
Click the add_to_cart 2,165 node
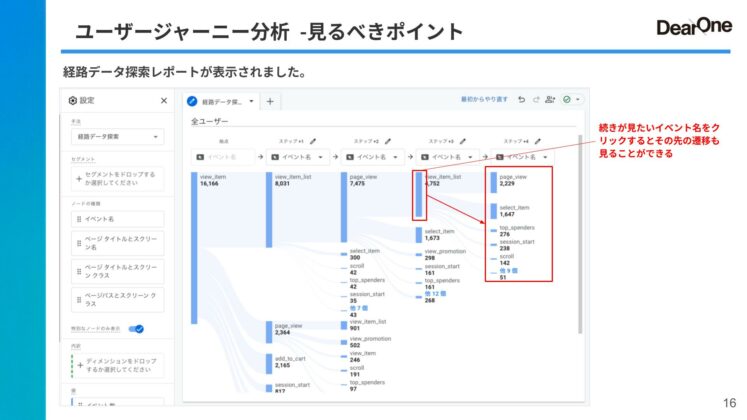point(269,364)
